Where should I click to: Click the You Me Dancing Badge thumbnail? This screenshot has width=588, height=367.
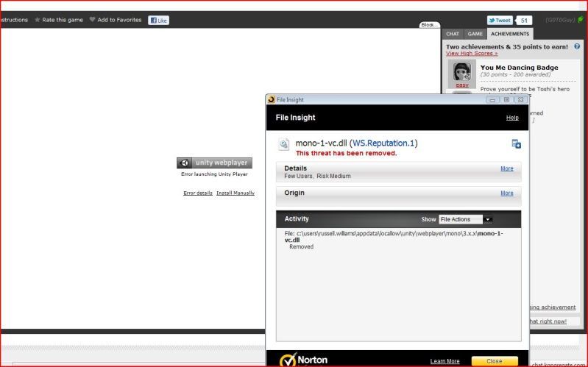tap(462, 71)
